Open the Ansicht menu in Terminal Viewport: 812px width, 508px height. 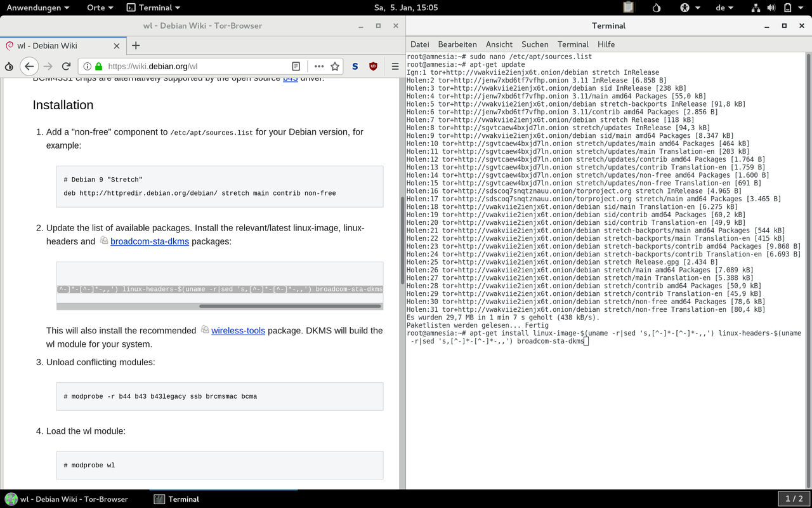click(499, 44)
